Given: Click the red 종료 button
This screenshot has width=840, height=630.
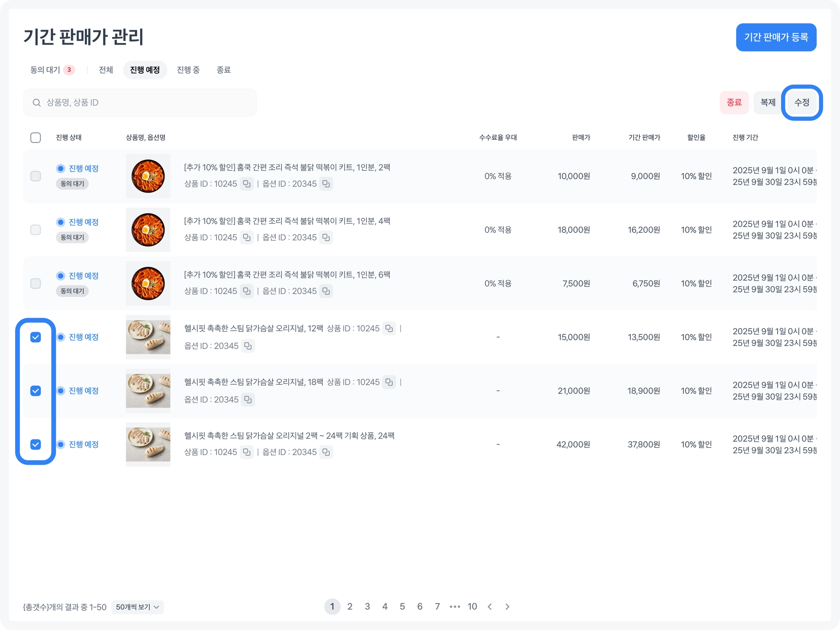Looking at the screenshot, I should (734, 103).
